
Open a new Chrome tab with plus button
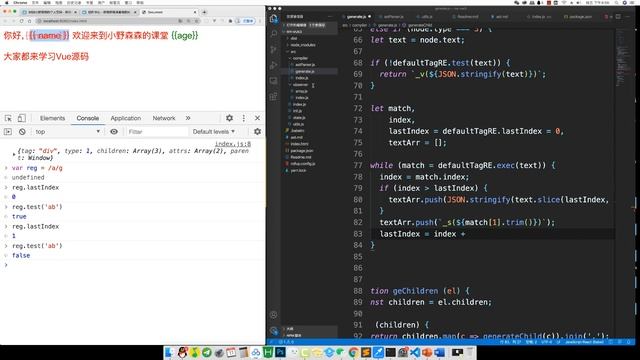tap(204, 12)
